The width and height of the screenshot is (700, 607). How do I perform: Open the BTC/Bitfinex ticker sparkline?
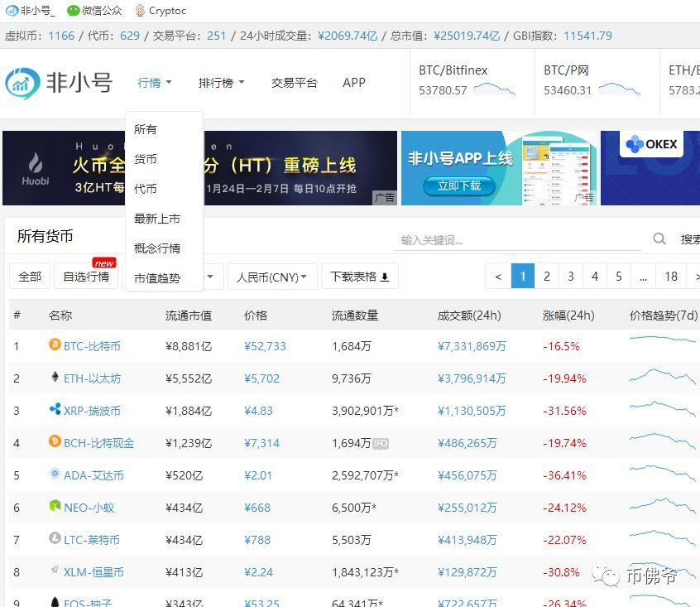pyautogui.click(x=495, y=89)
